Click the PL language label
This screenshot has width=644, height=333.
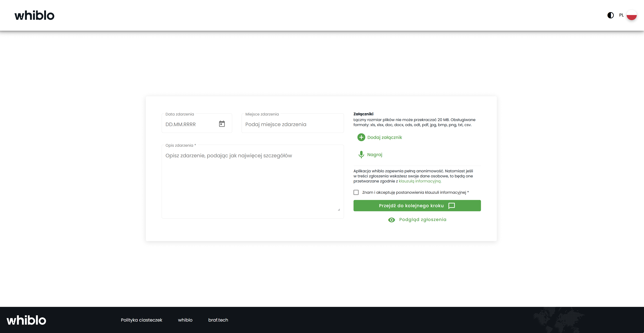pos(621,15)
